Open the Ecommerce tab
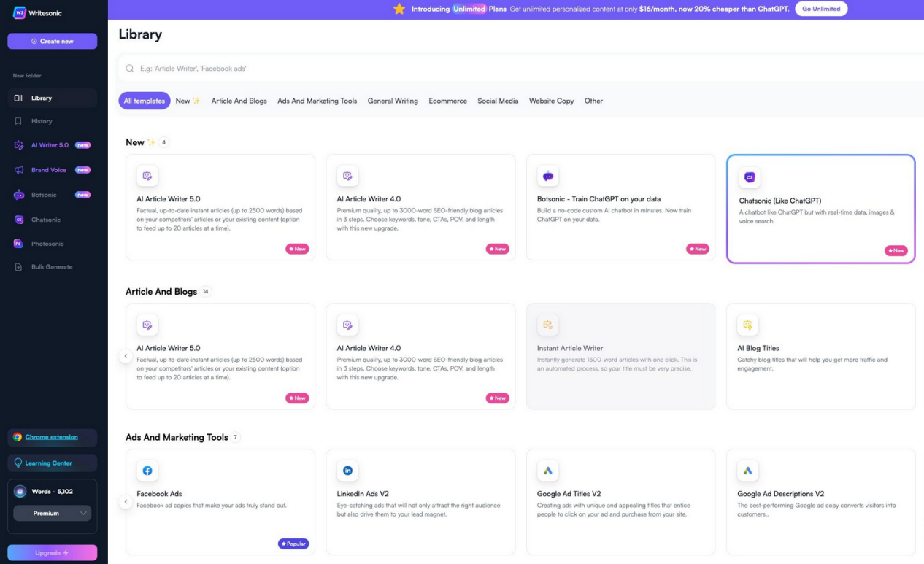This screenshot has width=924, height=564. tap(447, 101)
